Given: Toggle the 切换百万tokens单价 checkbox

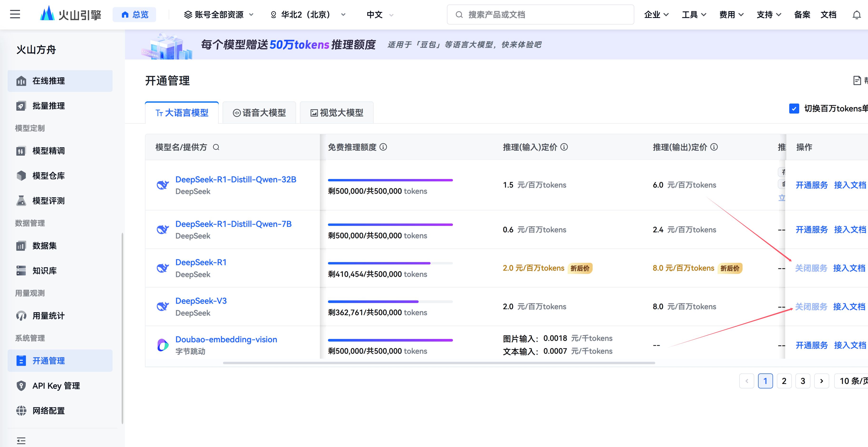Looking at the screenshot, I should coord(794,109).
